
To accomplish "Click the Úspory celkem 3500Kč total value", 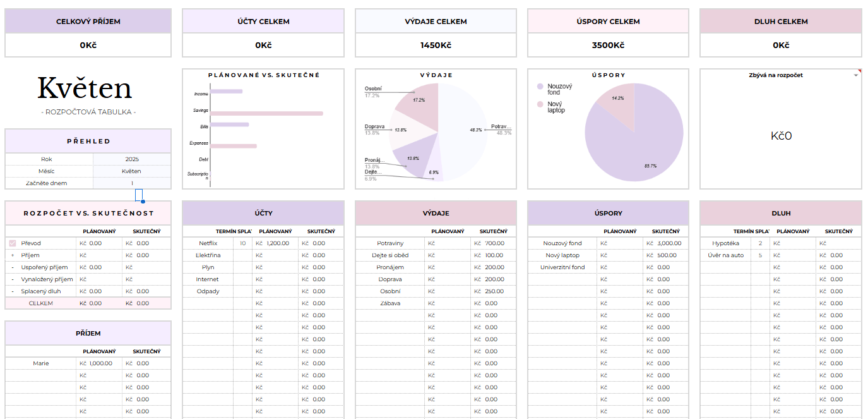I will coord(608,46).
